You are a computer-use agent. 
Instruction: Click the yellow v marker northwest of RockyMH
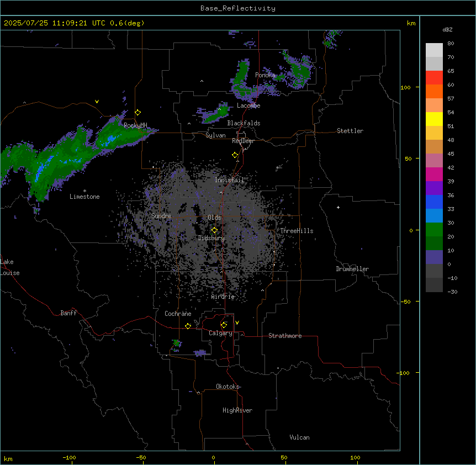pyautogui.click(x=97, y=102)
